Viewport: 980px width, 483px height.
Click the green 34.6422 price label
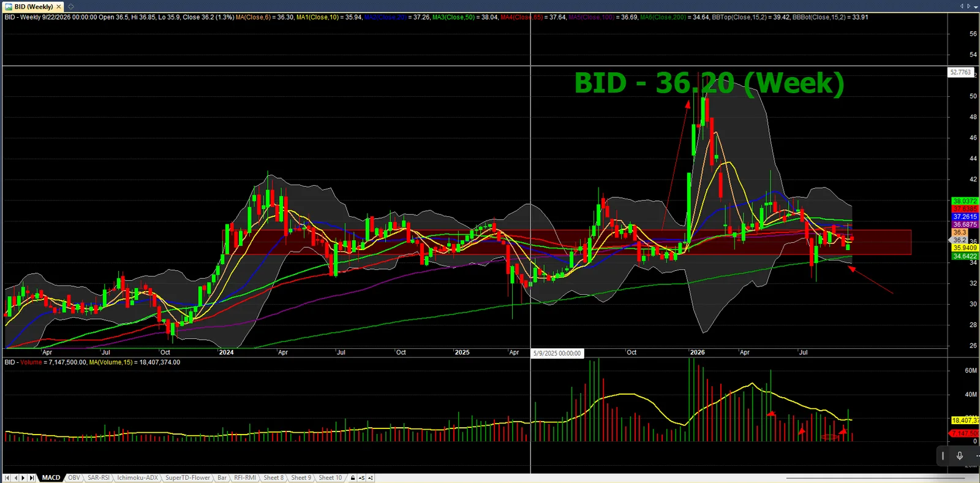(965, 256)
